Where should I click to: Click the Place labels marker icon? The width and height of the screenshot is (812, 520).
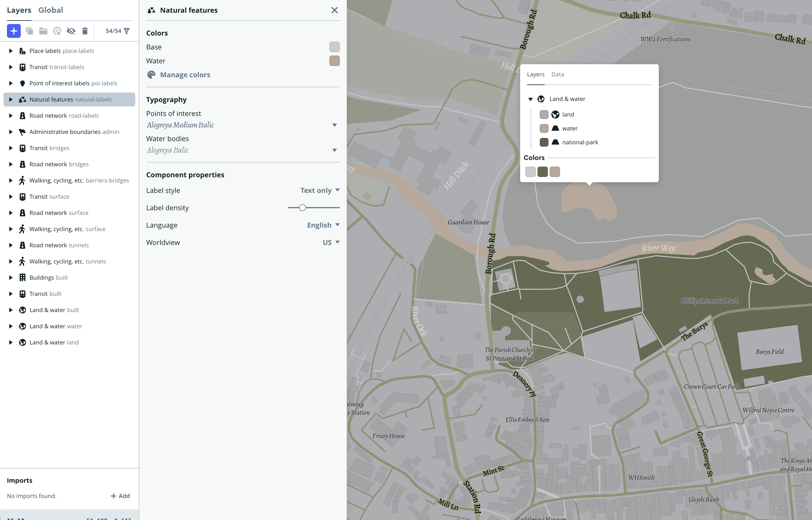(22, 51)
